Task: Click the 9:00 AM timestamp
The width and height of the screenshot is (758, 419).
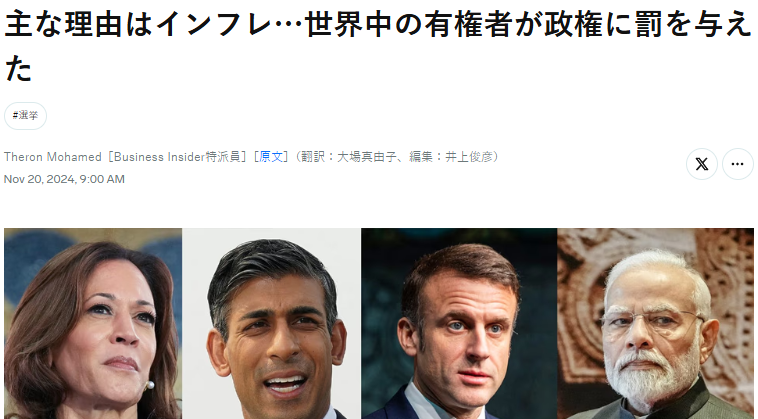Action: [x=102, y=179]
